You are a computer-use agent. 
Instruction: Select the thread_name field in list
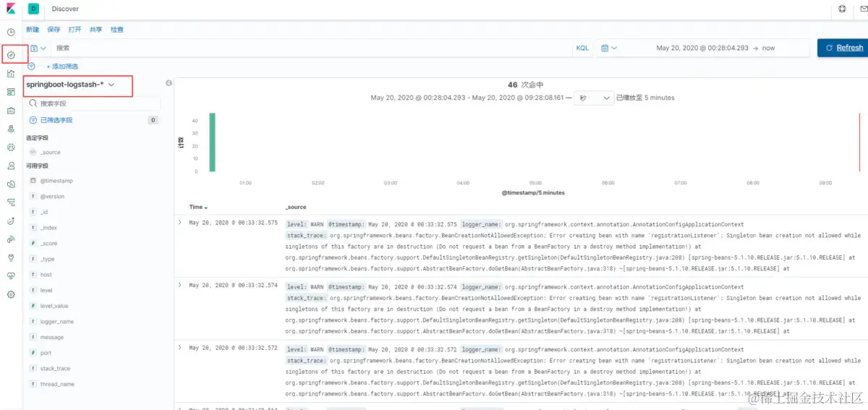(57, 384)
